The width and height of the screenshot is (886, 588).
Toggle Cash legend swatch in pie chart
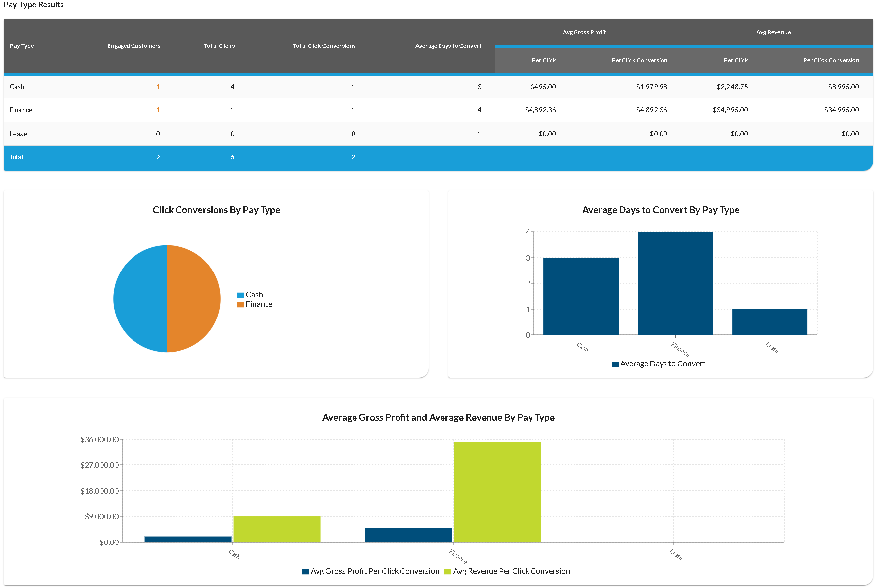click(x=240, y=295)
